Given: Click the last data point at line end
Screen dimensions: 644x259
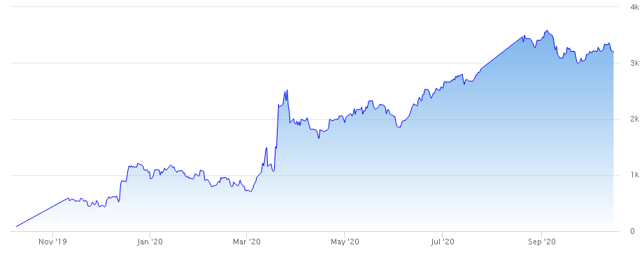Looking at the screenshot, I should pyautogui.click(x=613, y=52).
